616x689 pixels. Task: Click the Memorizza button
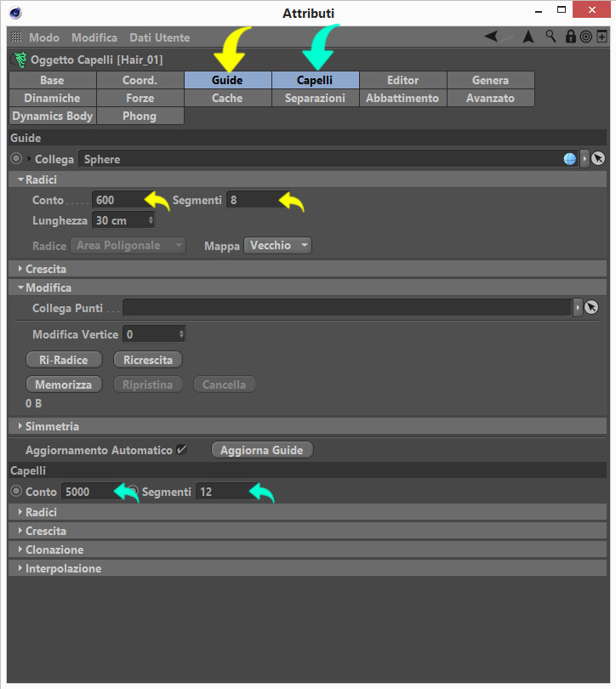(x=64, y=384)
